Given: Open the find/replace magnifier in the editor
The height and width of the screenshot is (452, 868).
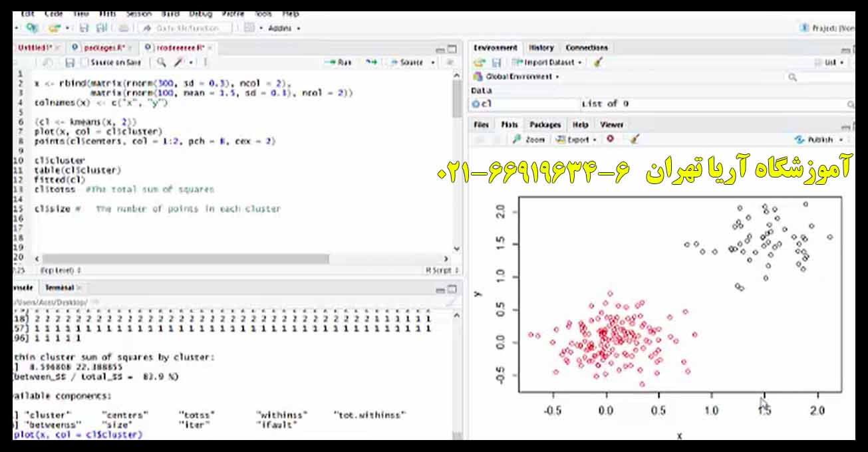Looking at the screenshot, I should [161, 62].
